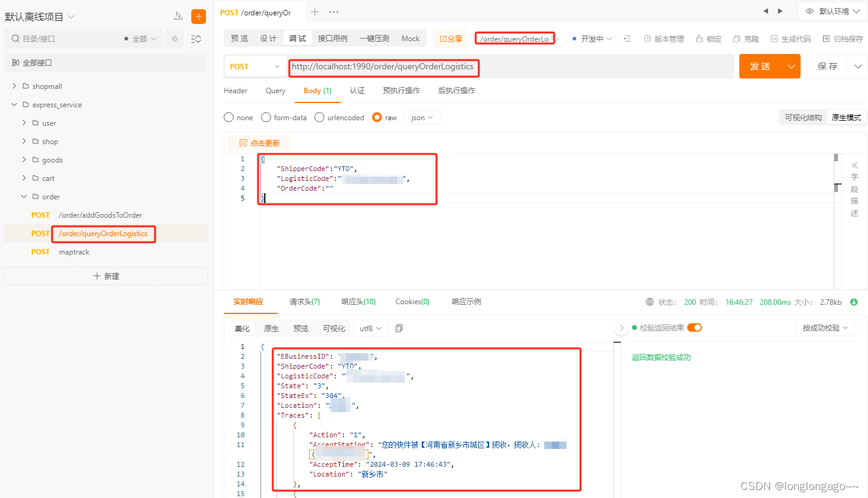Open the 响应头(10) response tab
Screen dimensions: 868x498
359,302
